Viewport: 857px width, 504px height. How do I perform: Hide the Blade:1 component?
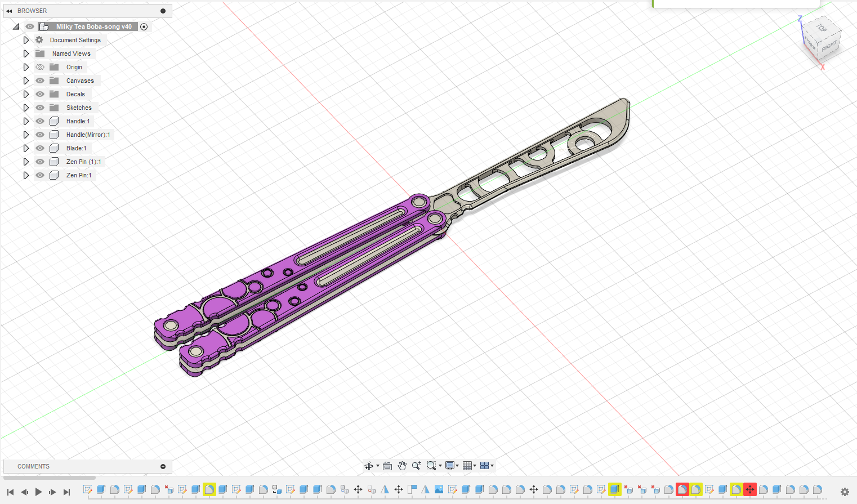(40, 148)
